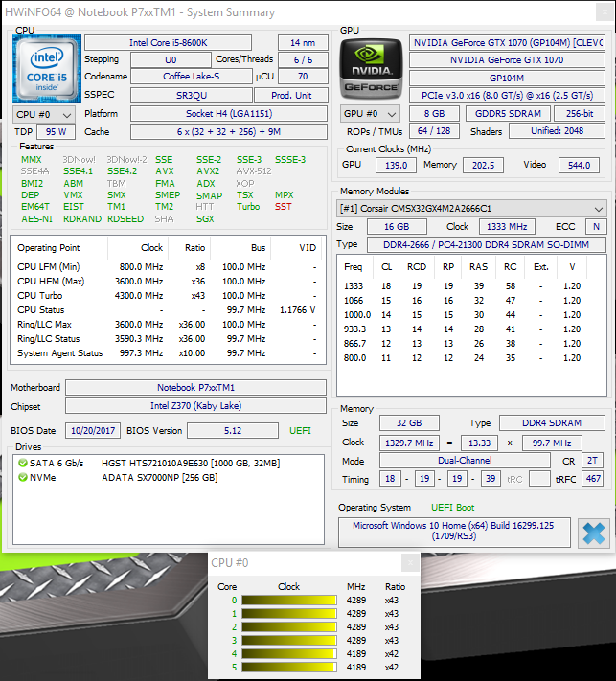Click the Intel Core i5 logo
Viewport: 616px width, 681px height.
coord(47,69)
